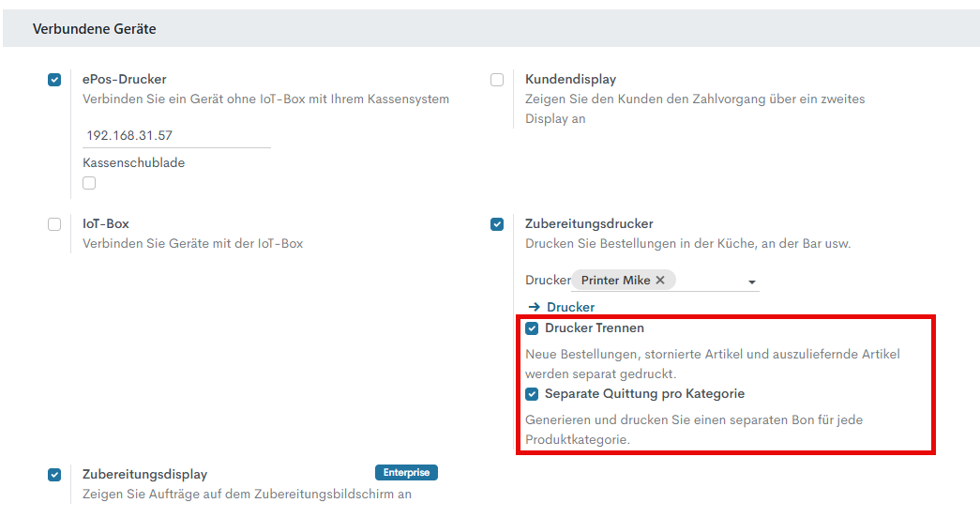Click the Kundendisplay heading text
The image size is (980, 518).
(x=570, y=79)
